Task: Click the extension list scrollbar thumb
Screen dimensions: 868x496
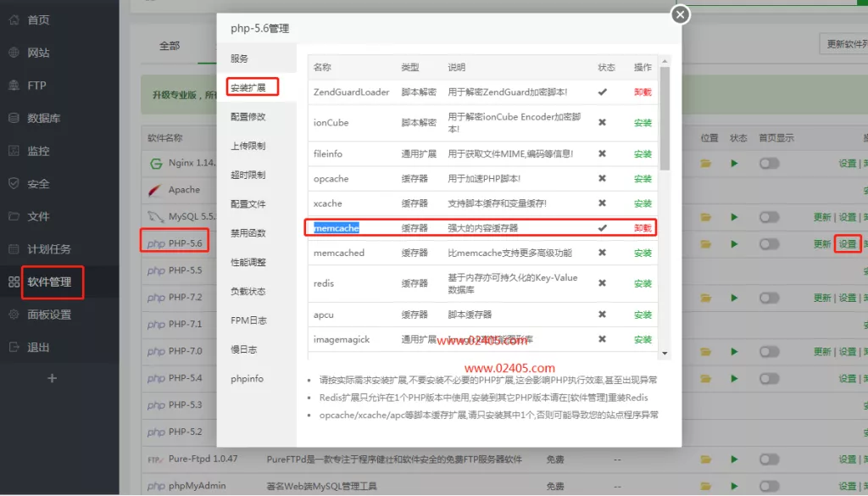Action: coord(665,118)
